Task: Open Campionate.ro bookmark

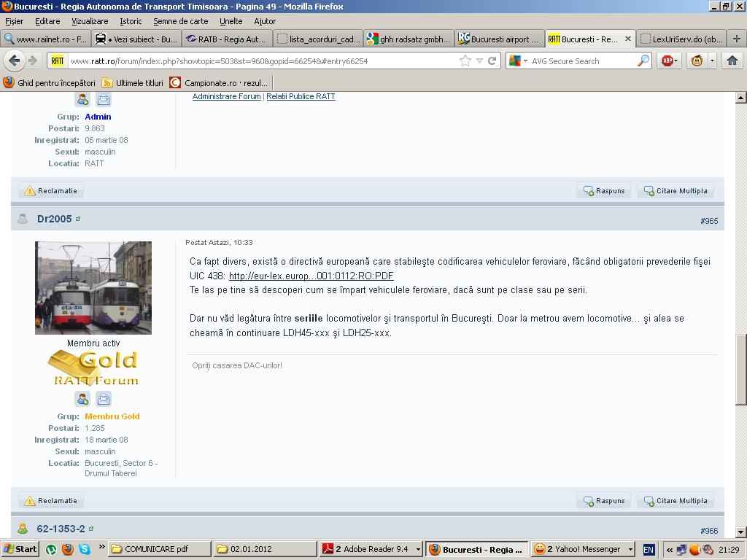Action: coord(220,83)
